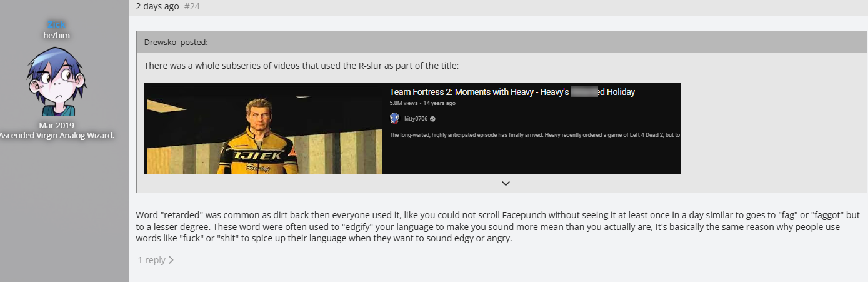Open the blue-haired cartoon avatar profile picture
Viewport: 868px width, 282px height.
[x=56, y=81]
